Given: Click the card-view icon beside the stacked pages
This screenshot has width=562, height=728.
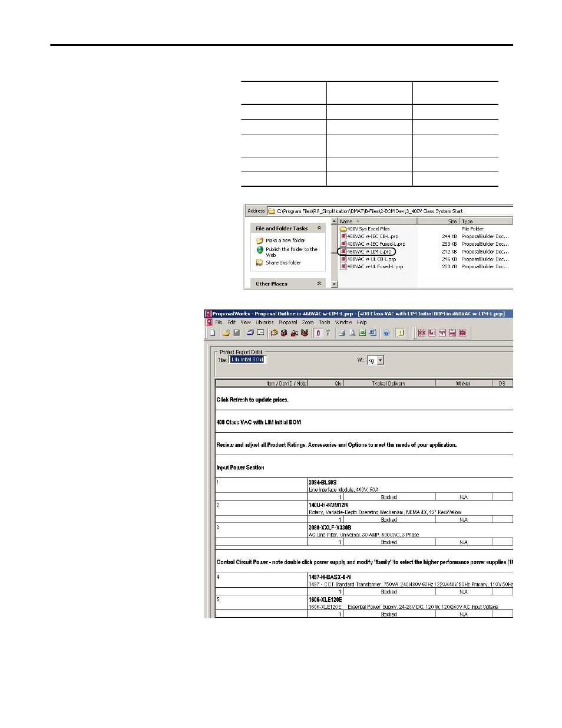Looking at the screenshot, I should tap(260, 333).
